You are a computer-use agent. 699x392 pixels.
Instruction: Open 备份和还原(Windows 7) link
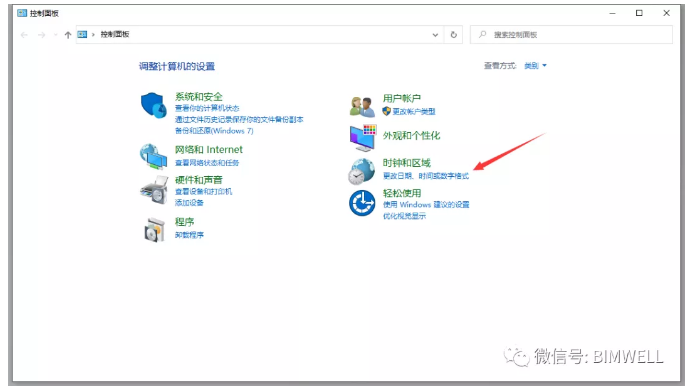(x=214, y=131)
